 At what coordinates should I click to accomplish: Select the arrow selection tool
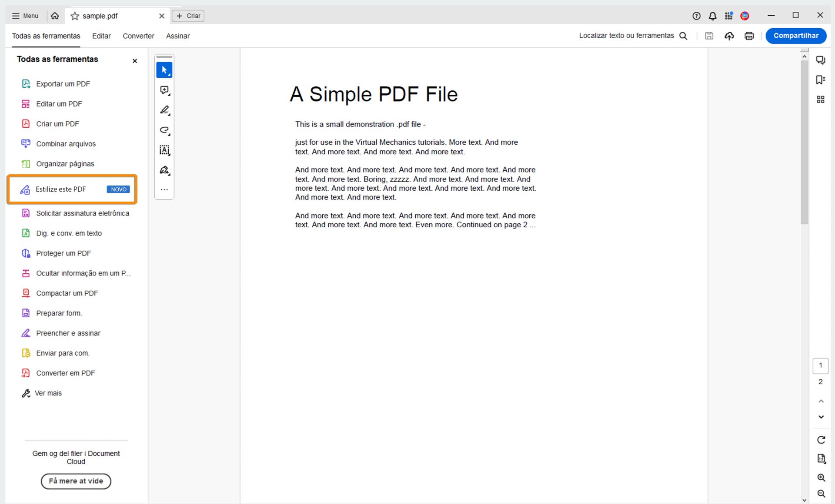[164, 70]
